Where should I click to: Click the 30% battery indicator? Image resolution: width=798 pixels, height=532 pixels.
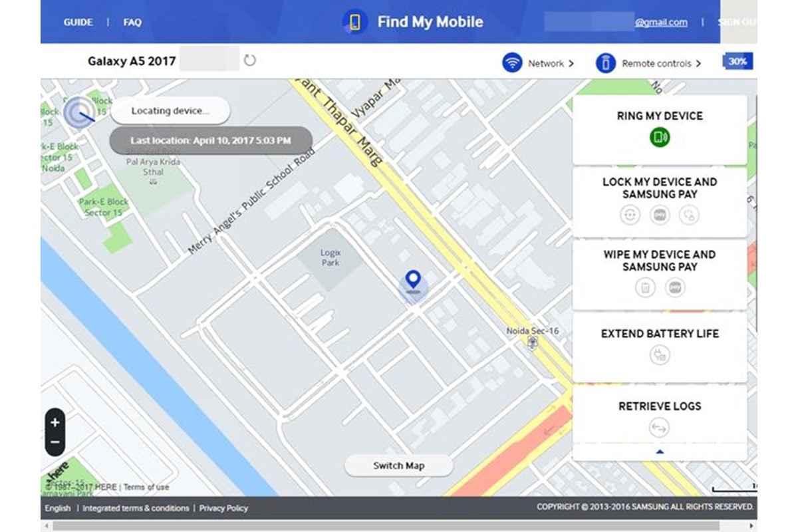(x=737, y=61)
